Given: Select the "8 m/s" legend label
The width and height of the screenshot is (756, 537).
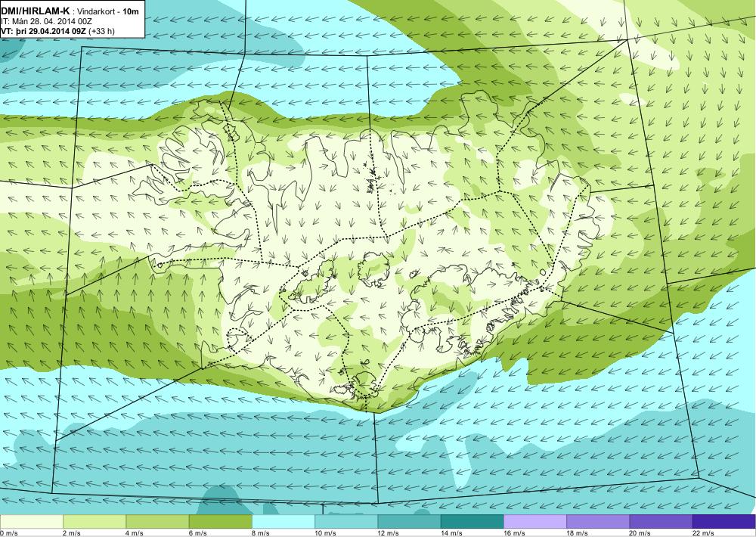Looking at the screenshot, I should click(x=261, y=533).
